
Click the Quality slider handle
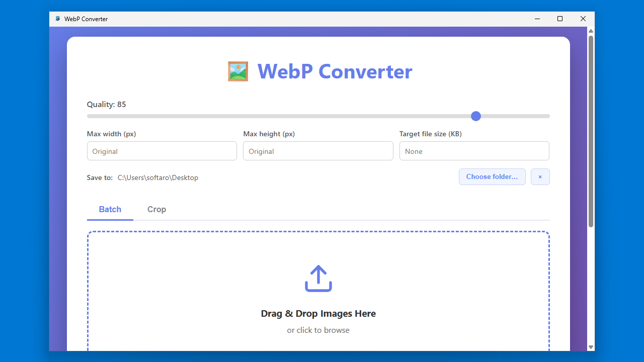(476, 116)
